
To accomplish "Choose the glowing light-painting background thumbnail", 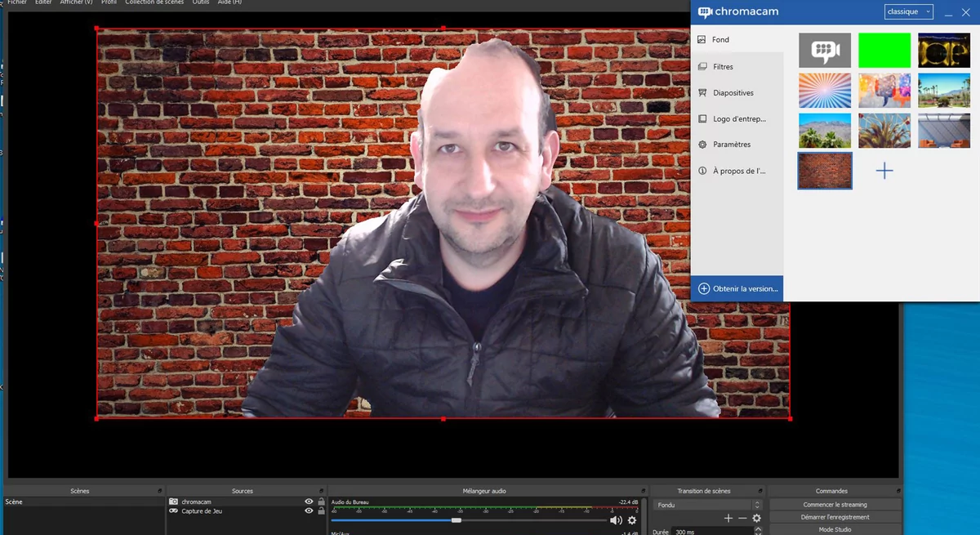I will pyautogui.click(x=944, y=51).
